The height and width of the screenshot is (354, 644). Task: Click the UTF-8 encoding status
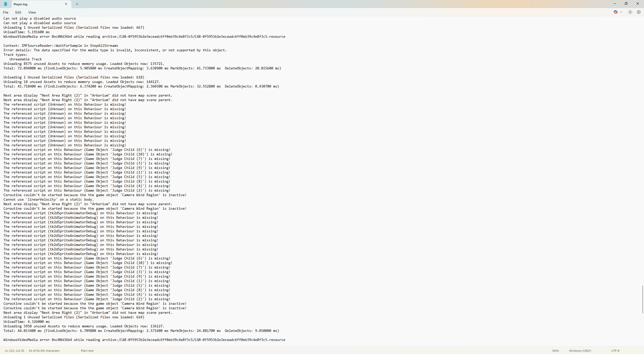click(615, 351)
